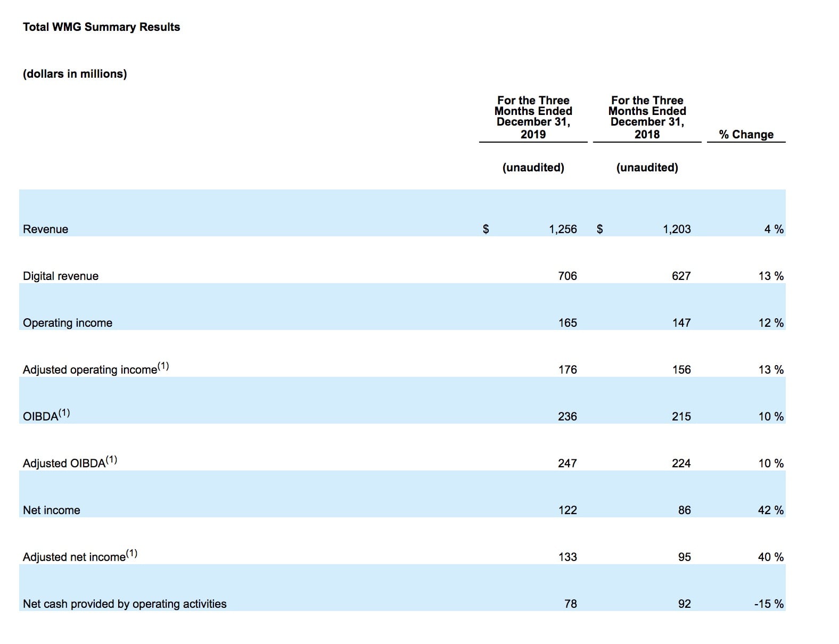Click "Net cash provided by operating activities" label
Viewport: 839px width, 644px height.
click(x=125, y=604)
